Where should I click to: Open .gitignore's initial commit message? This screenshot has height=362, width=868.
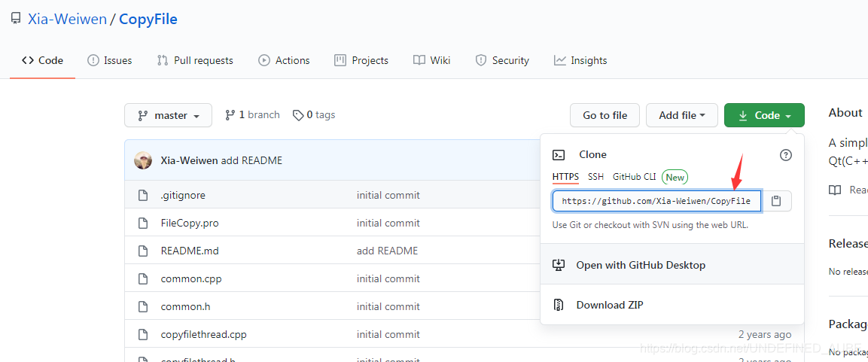point(388,195)
